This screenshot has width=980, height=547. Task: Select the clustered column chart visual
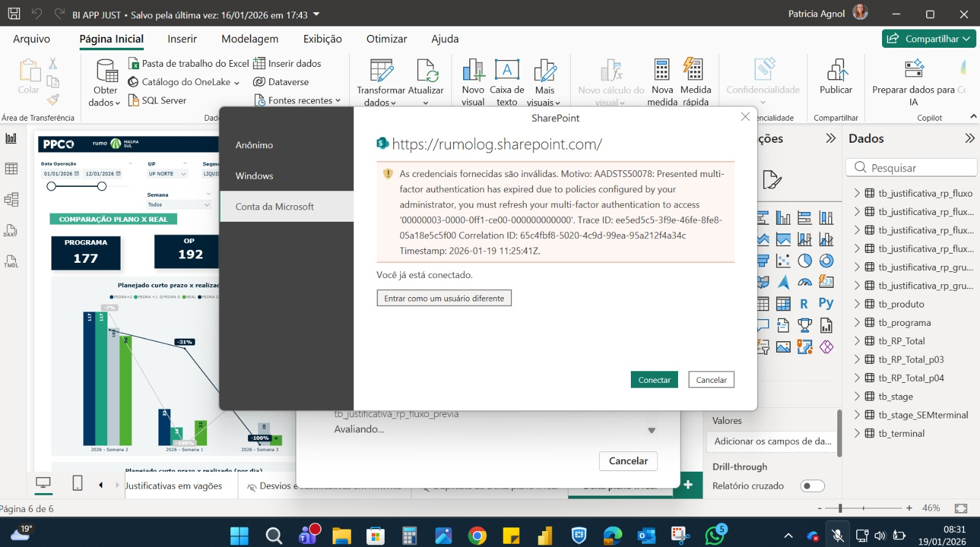pos(783,217)
